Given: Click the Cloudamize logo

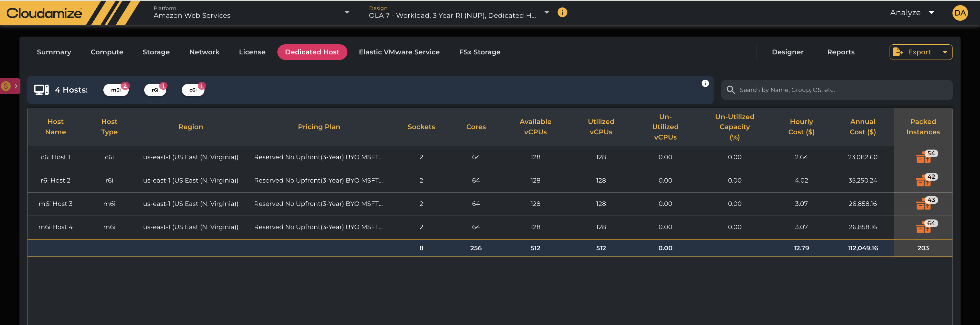Looking at the screenshot, I should pyautogui.click(x=44, y=13).
